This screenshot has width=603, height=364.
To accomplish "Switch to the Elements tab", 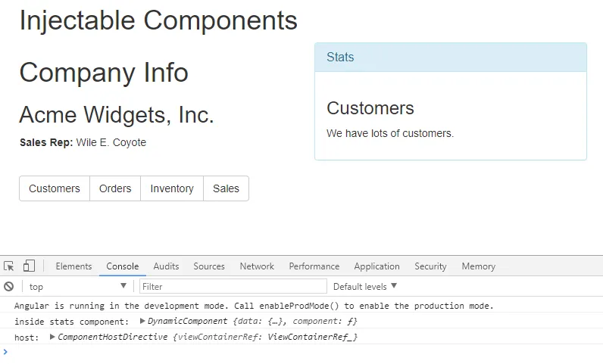I will point(73,266).
